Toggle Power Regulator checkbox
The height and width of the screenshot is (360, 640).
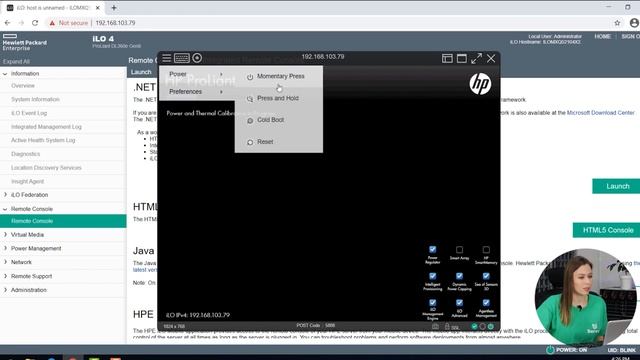click(433, 249)
